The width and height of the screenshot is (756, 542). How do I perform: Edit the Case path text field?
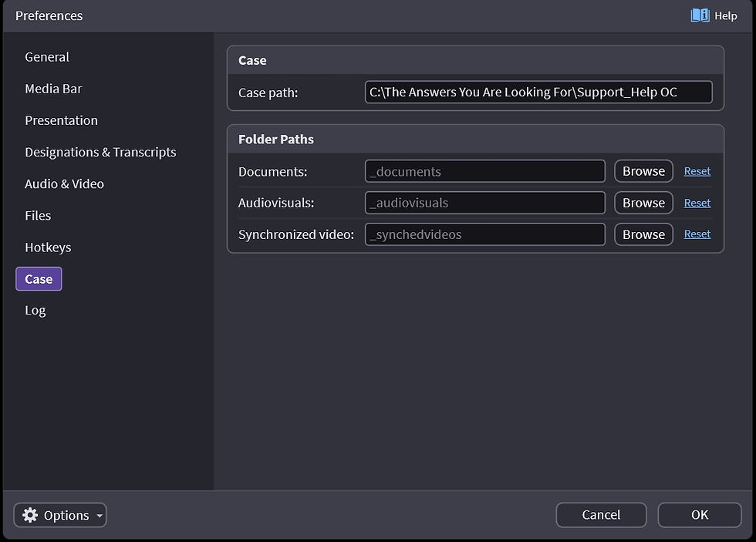click(538, 92)
